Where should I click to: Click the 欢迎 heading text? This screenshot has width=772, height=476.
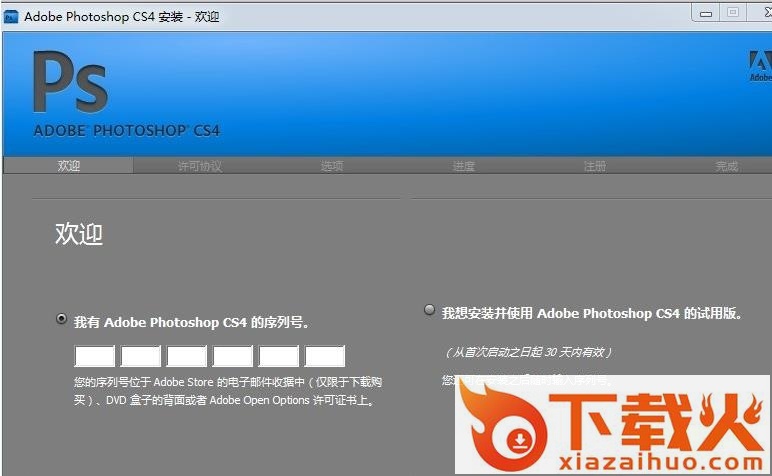pos(79,234)
